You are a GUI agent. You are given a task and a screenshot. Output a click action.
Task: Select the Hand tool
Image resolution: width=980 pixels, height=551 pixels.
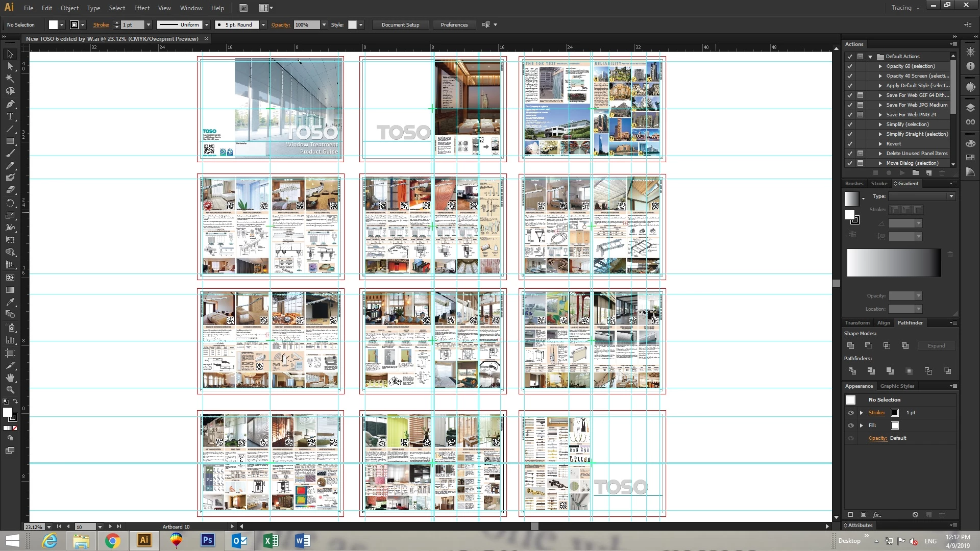[x=10, y=378]
